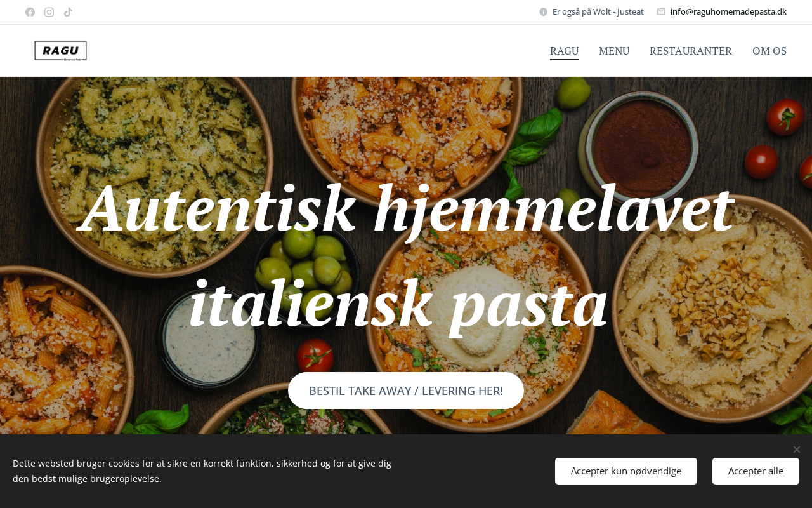This screenshot has width=812, height=508.
Task: Click Bestil Take Away / Levering Her button
Action: 406,391
